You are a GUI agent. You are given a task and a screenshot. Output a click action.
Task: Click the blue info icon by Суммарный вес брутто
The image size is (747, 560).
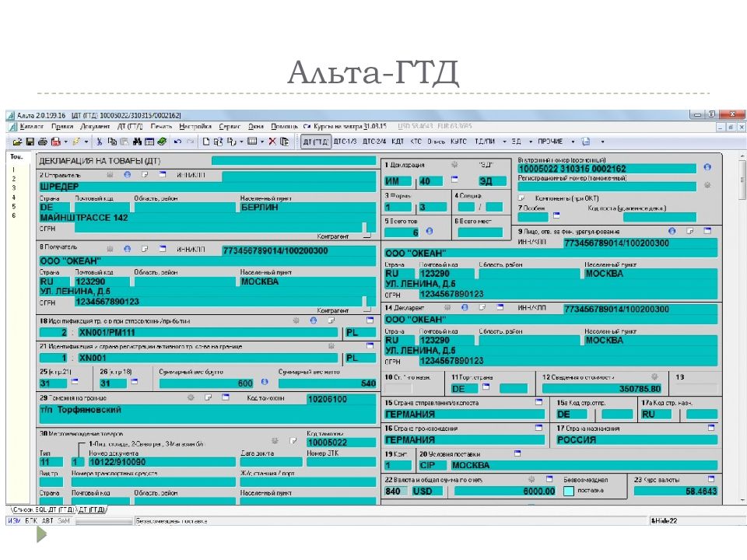point(265,382)
